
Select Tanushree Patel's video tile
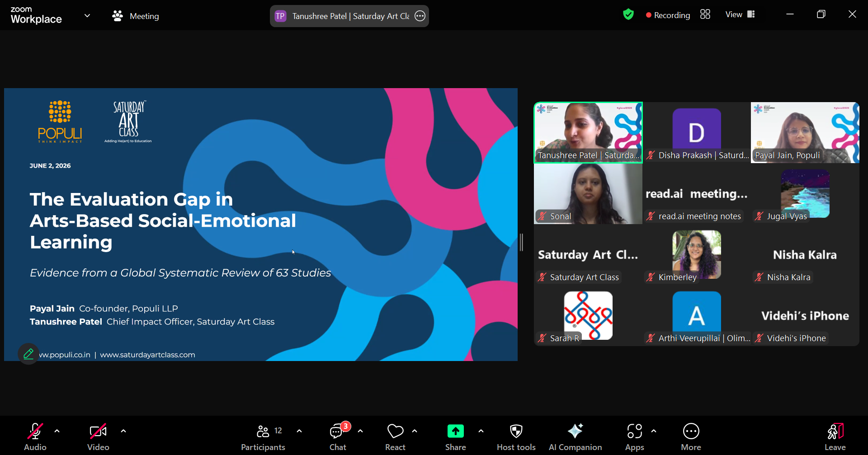[x=588, y=132]
